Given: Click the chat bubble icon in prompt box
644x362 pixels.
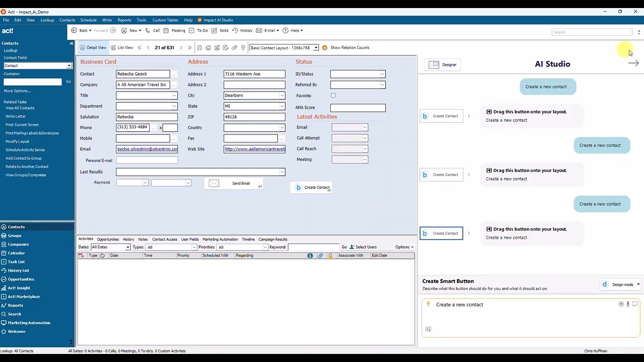Looking at the screenshot, I should tap(635, 304).
